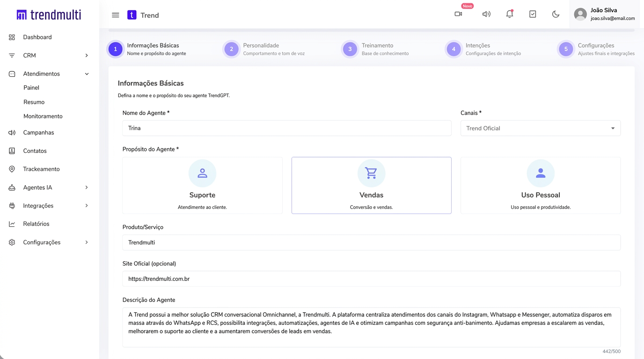Screen dimensions: 644x359
Task: Expand Configurações sidebar chevron
Action: 87,242
